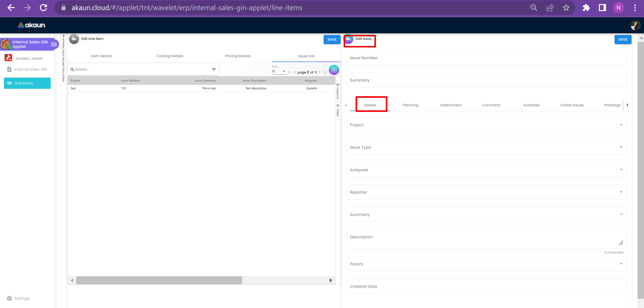Click the table horizontal scrollbar

tap(159, 280)
